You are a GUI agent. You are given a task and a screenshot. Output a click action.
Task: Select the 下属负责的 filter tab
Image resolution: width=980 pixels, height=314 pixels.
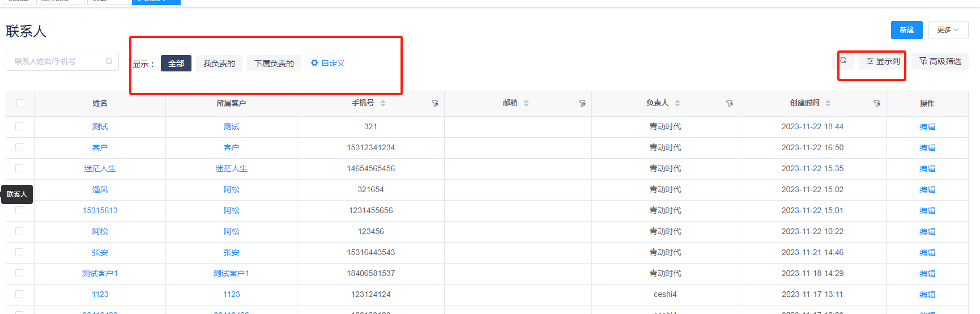[274, 63]
